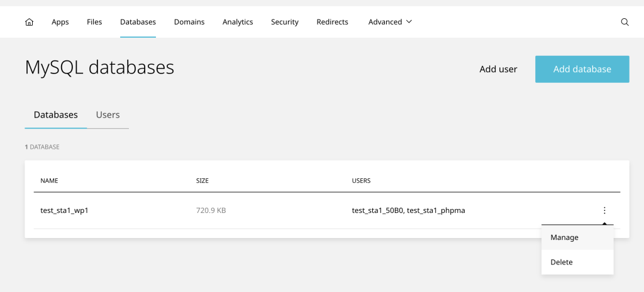Click the Add user link
The image size is (644, 292).
pos(498,69)
